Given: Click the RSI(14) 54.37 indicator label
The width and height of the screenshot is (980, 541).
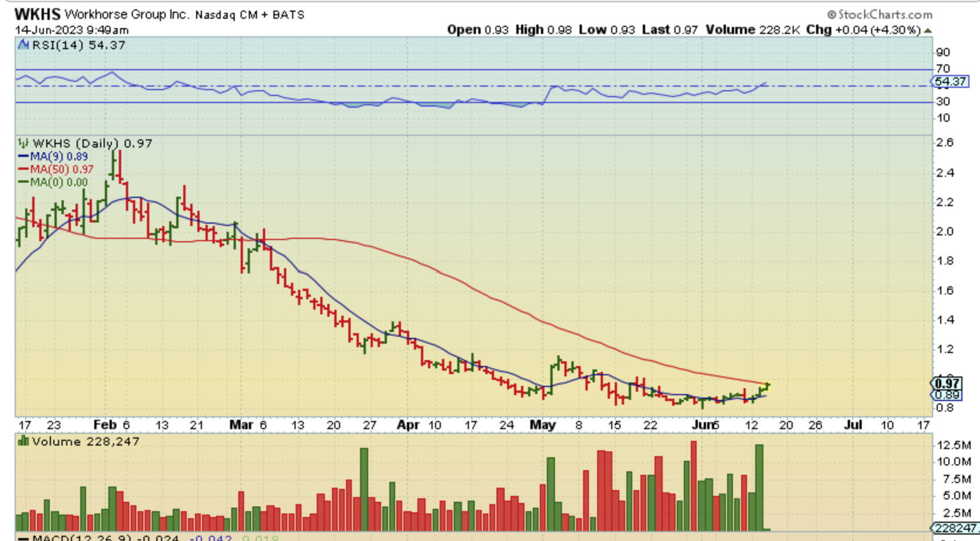Looking at the screenshot, I should tap(78, 45).
